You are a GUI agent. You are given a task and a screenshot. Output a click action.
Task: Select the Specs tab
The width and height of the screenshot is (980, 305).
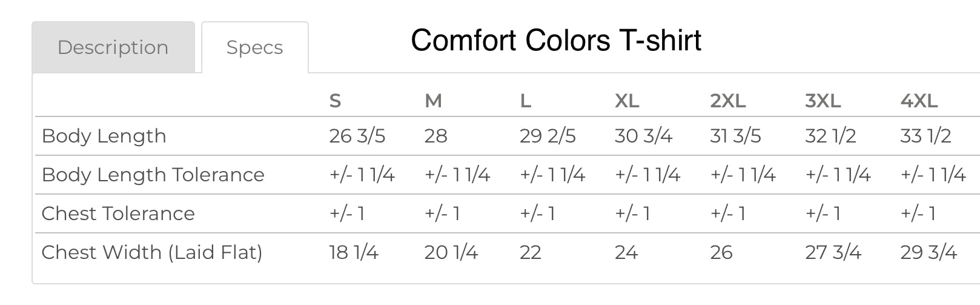click(x=254, y=47)
